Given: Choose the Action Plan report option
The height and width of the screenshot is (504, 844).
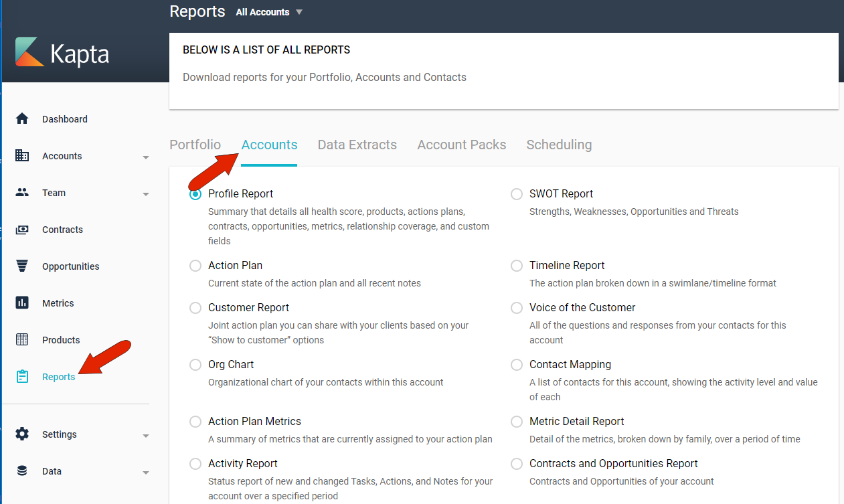Looking at the screenshot, I should (195, 265).
